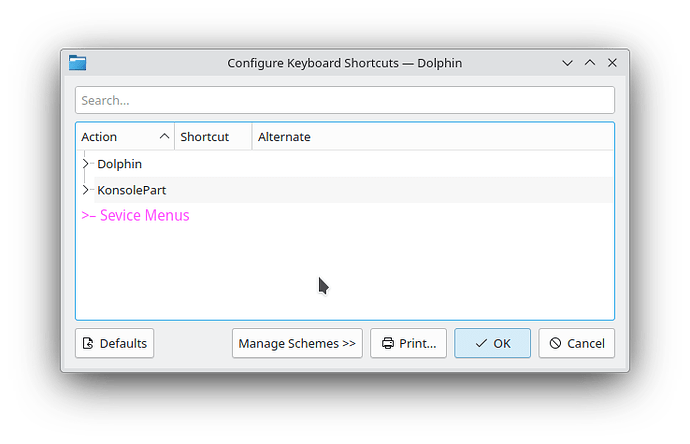
Task: Click the cancel circle icon
Action: 555,343
